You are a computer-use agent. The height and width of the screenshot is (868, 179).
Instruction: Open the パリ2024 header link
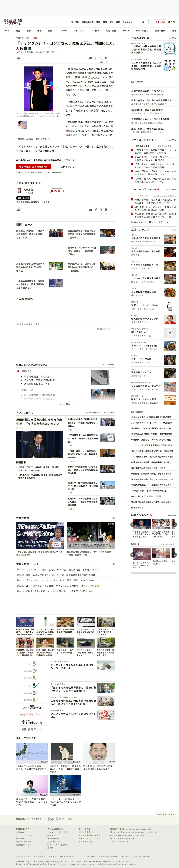point(75,22)
